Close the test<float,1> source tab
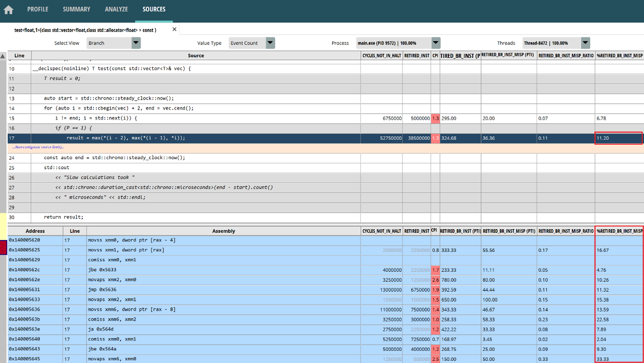 coord(174,30)
